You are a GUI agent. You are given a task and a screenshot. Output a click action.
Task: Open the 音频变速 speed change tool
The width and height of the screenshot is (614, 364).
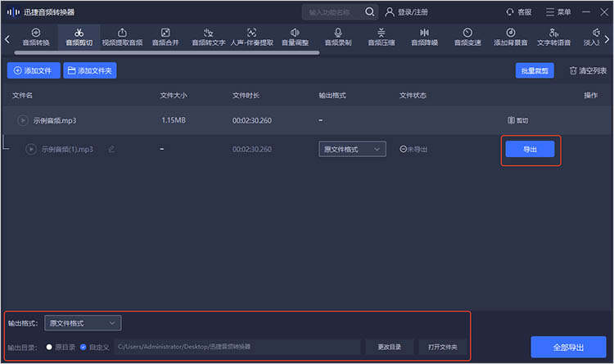point(467,37)
